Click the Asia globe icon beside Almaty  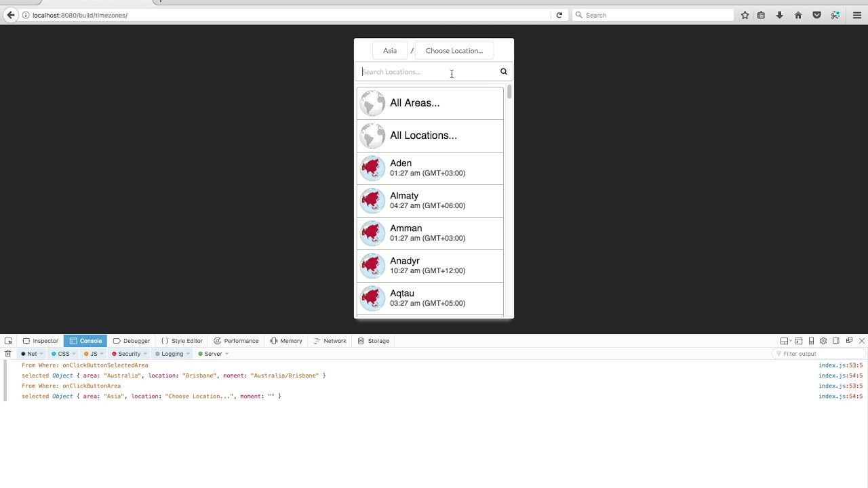pyautogui.click(x=372, y=201)
